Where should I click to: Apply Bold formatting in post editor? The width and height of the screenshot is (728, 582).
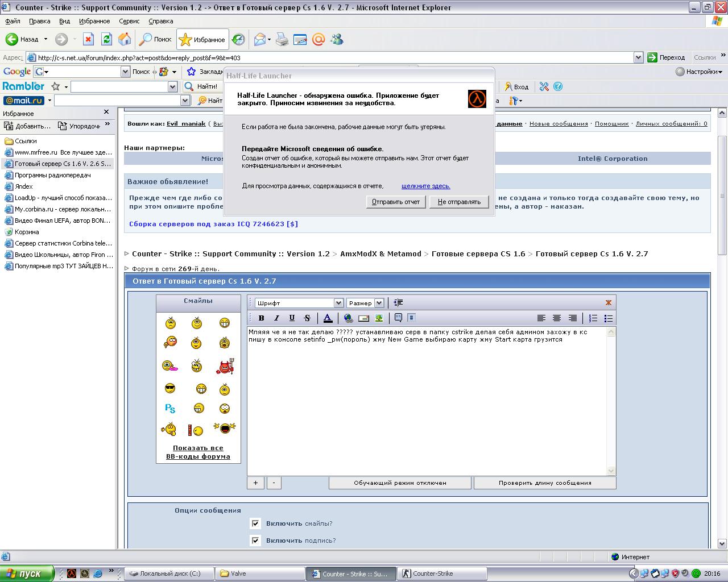(262, 318)
